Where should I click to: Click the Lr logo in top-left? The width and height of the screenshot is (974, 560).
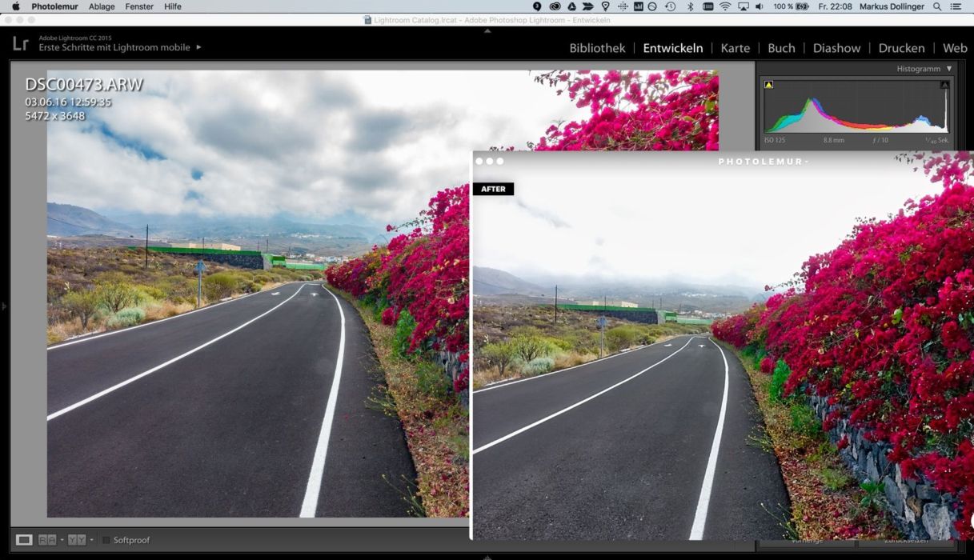coord(20,44)
